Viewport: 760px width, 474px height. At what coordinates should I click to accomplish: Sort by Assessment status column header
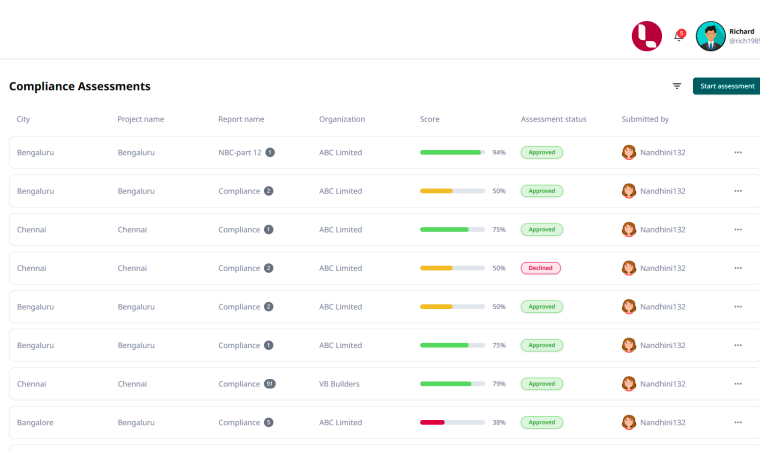coord(553,119)
